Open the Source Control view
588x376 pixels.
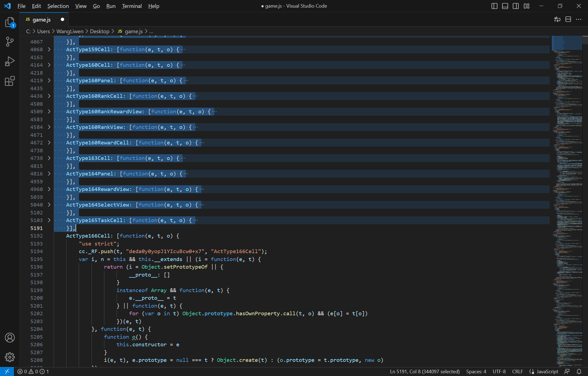pyautogui.click(x=9, y=42)
